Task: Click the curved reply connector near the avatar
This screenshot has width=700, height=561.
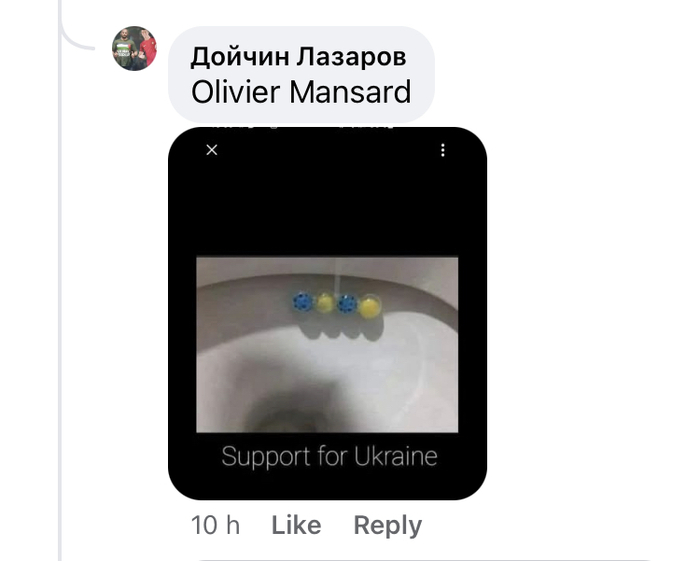Action: tap(78, 38)
